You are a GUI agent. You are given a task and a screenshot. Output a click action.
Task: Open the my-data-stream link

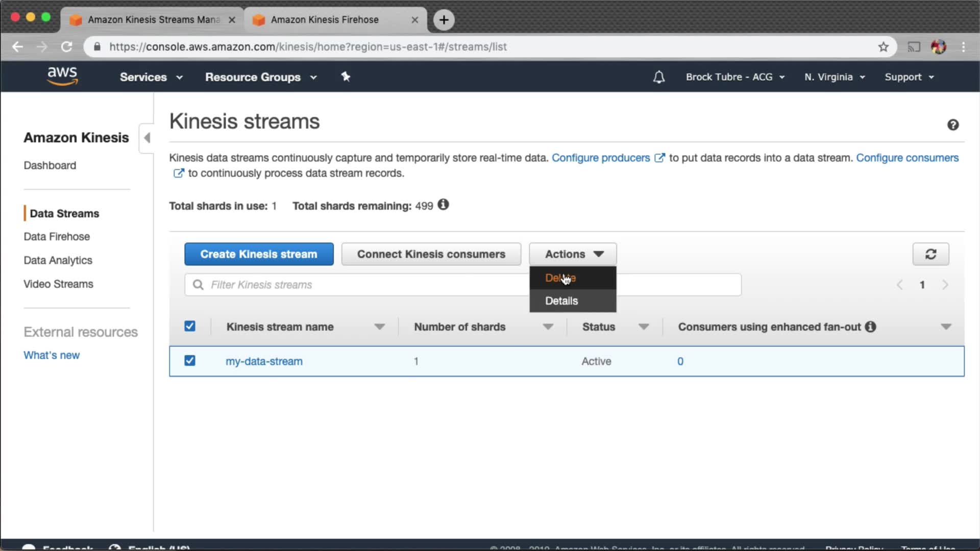click(264, 361)
